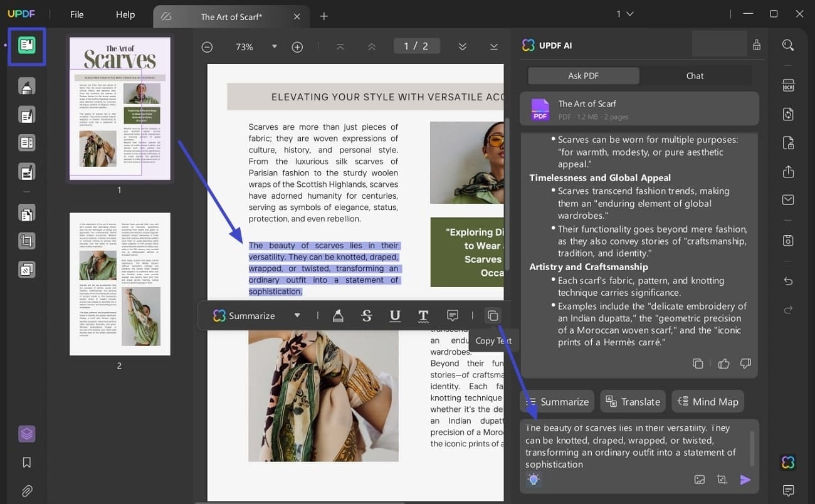Viewport: 815px width, 504px height.
Task: Open the Share panel on the right sidebar
Action: (788, 171)
